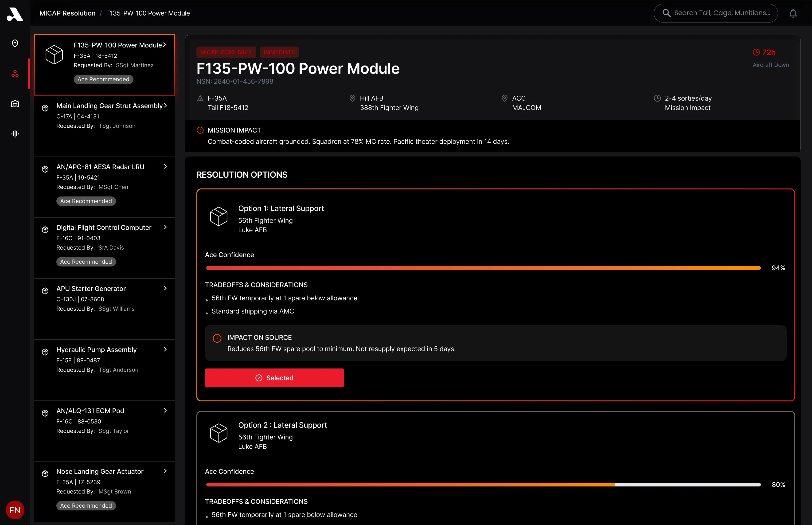Open the hangar warehouse sidebar icon
812x525 pixels.
pyautogui.click(x=15, y=104)
